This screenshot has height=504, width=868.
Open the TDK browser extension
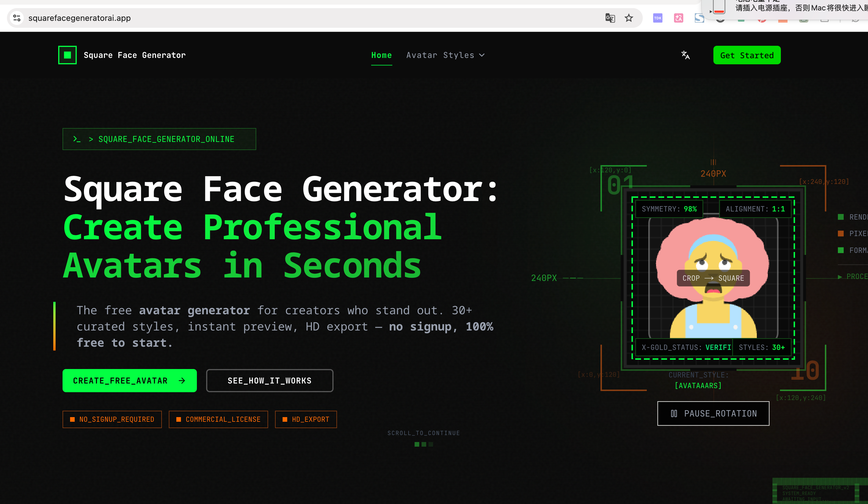coord(657,18)
